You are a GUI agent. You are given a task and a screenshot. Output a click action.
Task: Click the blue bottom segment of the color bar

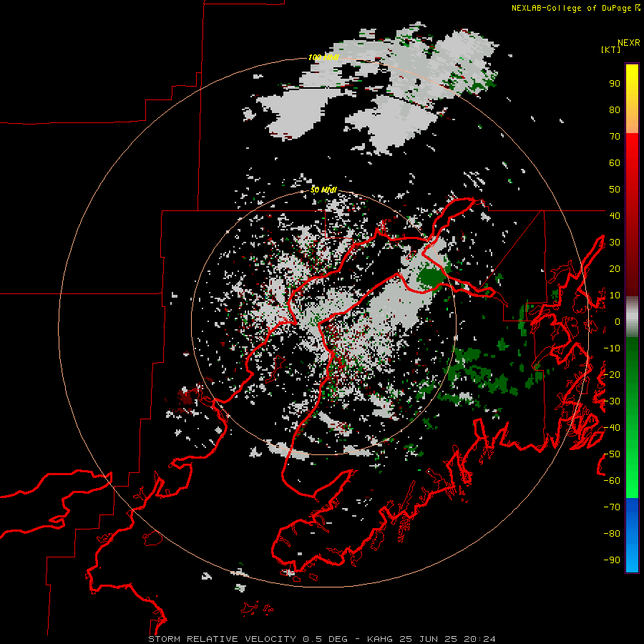632,535
